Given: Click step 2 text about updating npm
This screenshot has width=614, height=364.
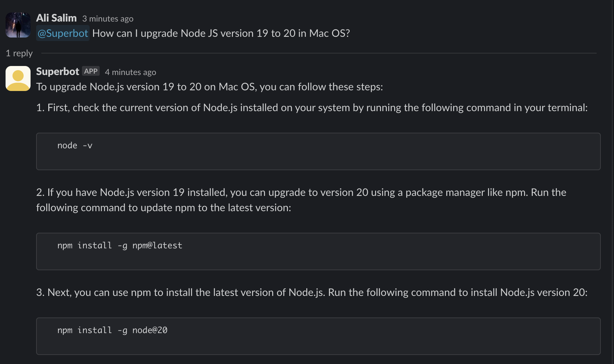Looking at the screenshot, I should point(301,200).
